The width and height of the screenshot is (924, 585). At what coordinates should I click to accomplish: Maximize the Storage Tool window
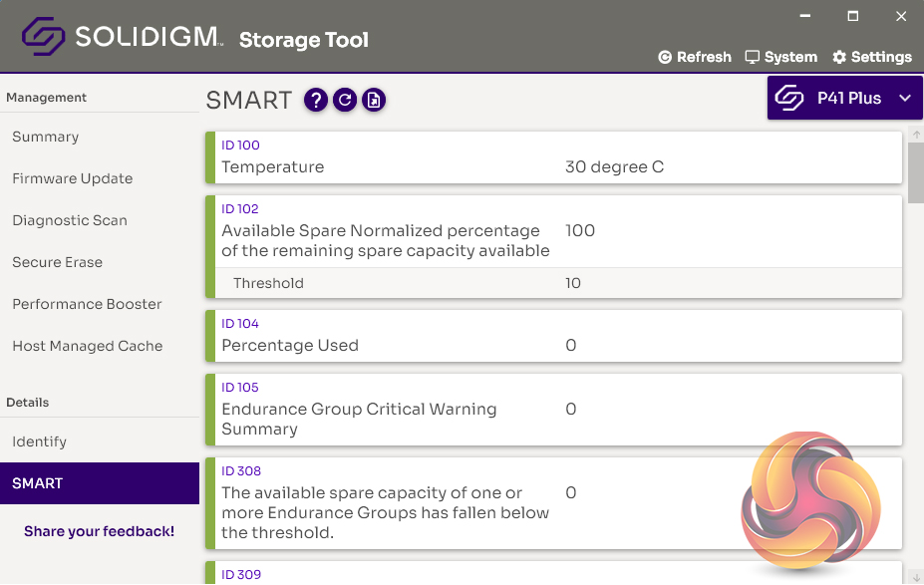[853, 17]
